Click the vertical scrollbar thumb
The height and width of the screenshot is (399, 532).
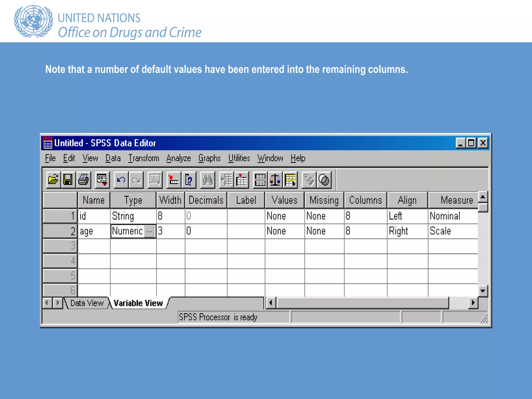coord(483,208)
